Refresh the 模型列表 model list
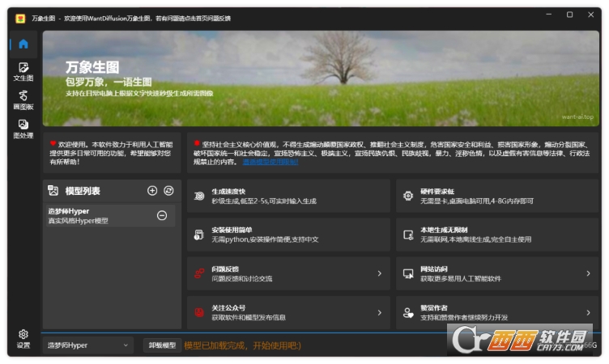Screen dimensions: 609x364 (169, 191)
